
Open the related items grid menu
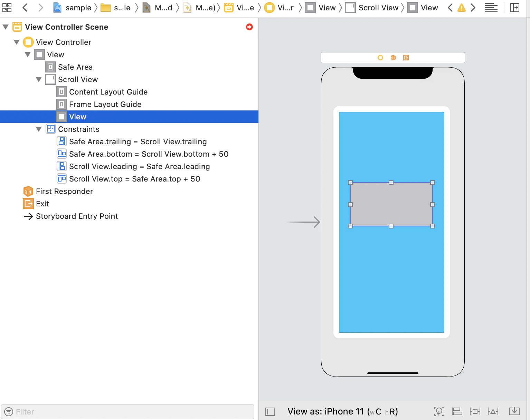[x=7, y=8]
